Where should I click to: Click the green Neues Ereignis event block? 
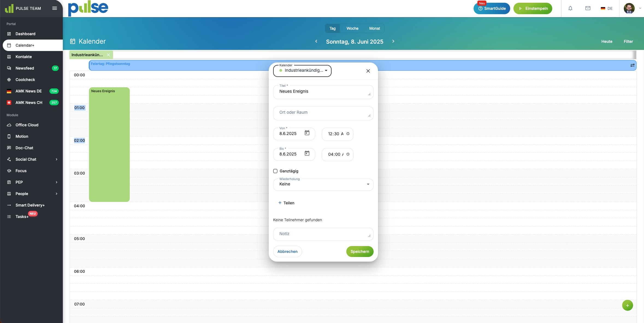(x=109, y=145)
